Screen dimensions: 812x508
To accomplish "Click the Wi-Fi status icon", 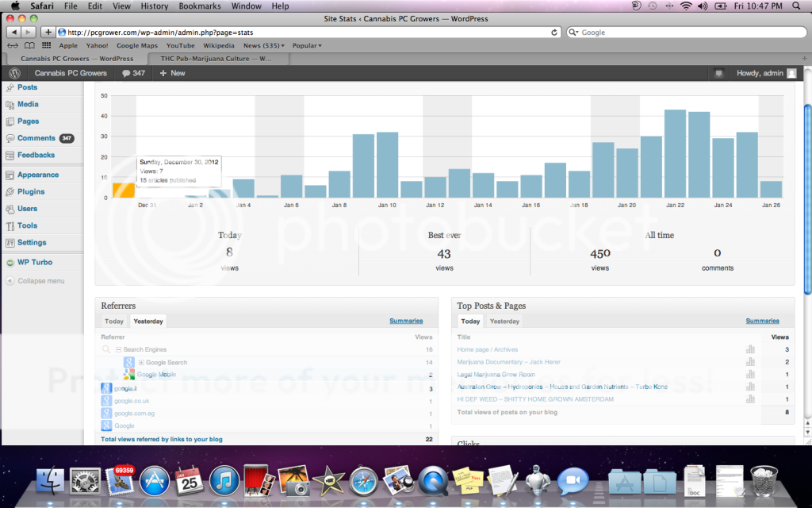I will pyautogui.click(x=686, y=6).
